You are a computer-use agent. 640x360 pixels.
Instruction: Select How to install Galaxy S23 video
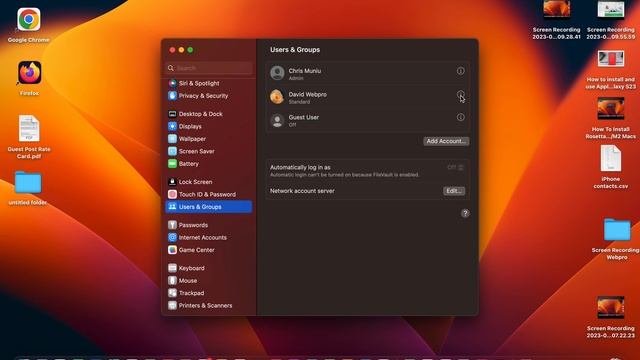(x=611, y=59)
